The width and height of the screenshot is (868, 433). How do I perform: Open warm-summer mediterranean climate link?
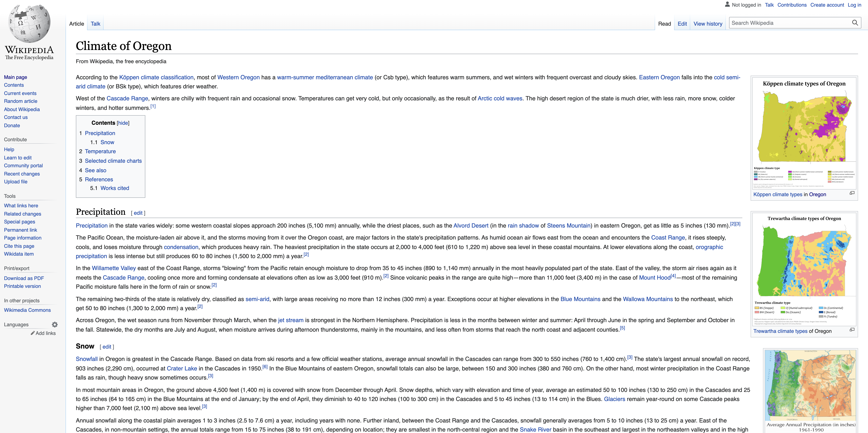coord(325,77)
